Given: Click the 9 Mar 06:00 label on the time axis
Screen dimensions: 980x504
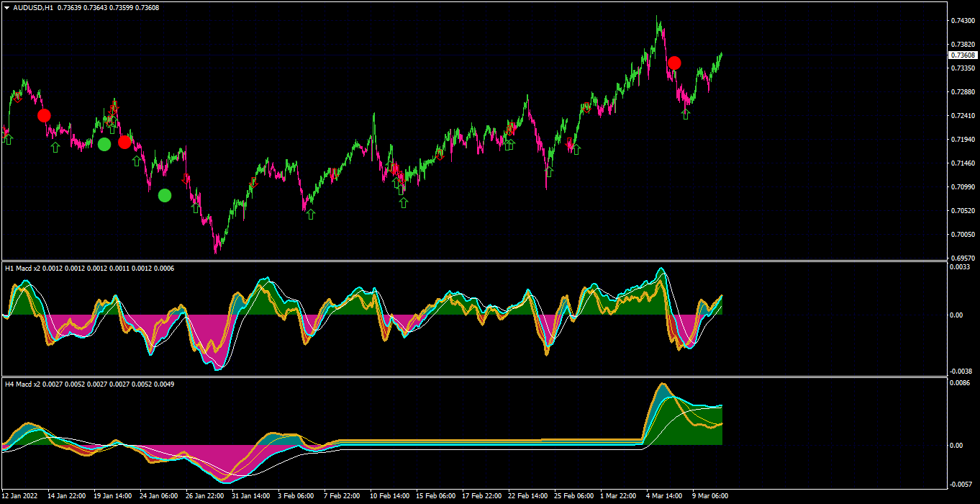Looking at the screenshot, I should pyautogui.click(x=709, y=496).
